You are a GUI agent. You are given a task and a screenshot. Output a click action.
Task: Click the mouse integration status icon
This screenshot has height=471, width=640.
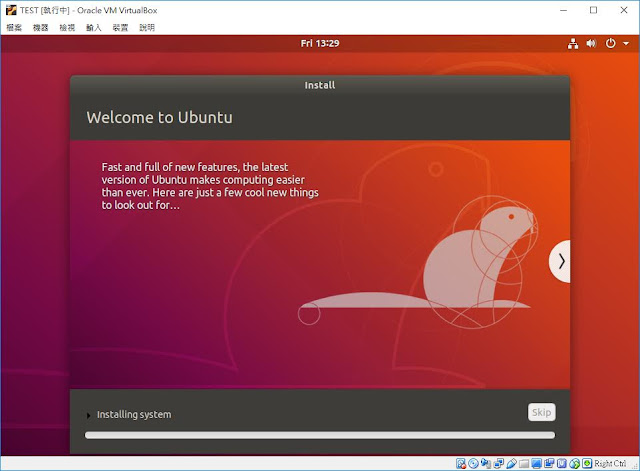click(x=574, y=463)
